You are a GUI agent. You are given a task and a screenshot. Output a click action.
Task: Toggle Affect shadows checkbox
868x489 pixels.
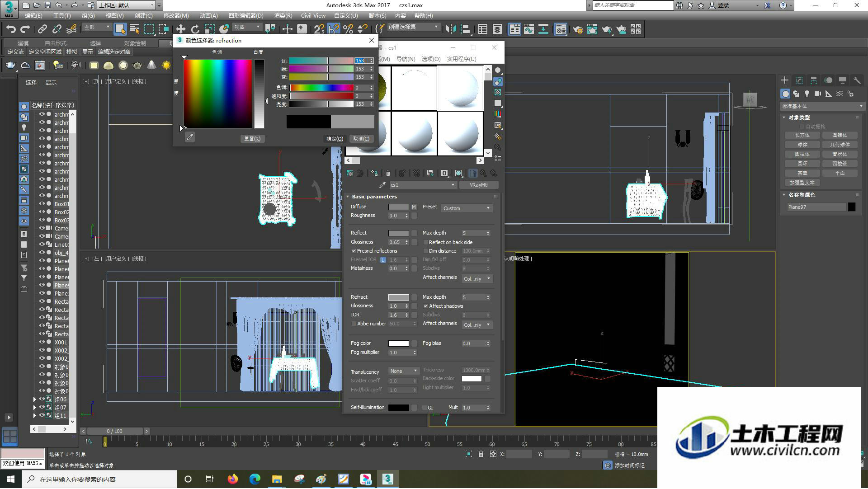(x=425, y=306)
